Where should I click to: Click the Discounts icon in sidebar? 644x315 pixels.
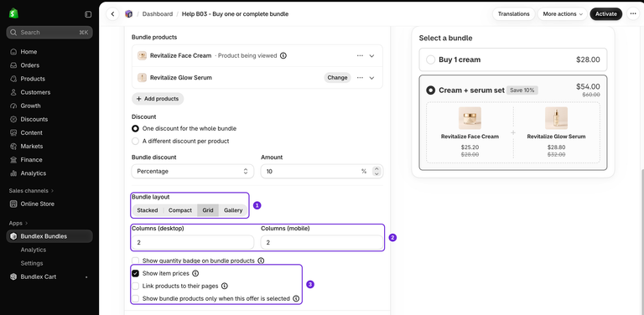pyautogui.click(x=13, y=119)
